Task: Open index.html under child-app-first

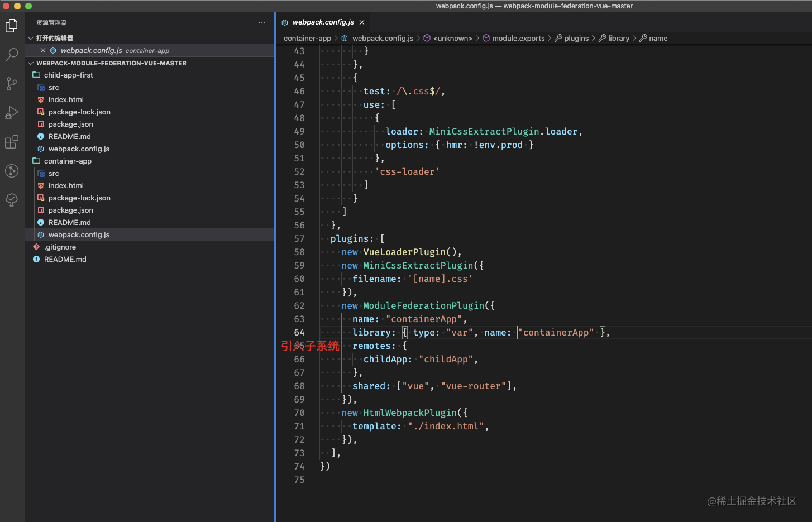Action: [150, 99]
